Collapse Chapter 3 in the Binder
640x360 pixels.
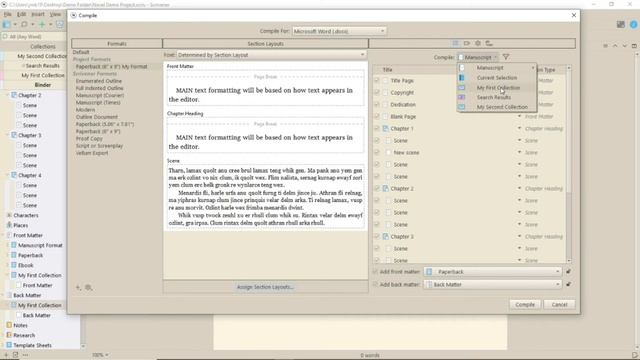pyautogui.click(x=7, y=135)
